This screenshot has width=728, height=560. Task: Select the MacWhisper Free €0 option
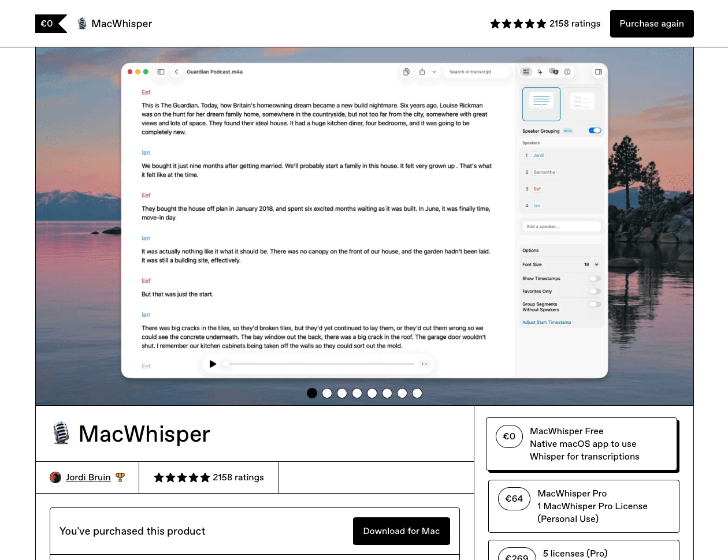(581, 444)
